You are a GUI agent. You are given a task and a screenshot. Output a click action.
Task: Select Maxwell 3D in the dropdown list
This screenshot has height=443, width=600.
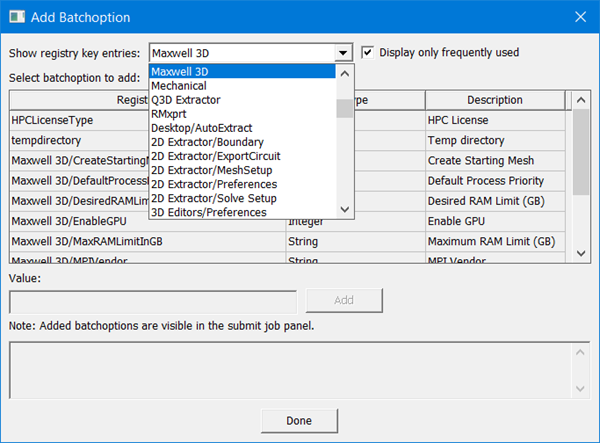pos(243,72)
